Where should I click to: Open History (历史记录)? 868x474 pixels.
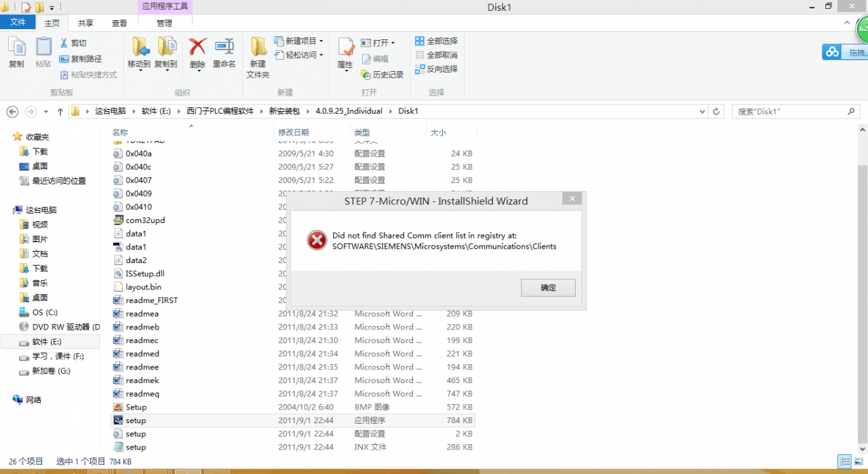coord(382,75)
